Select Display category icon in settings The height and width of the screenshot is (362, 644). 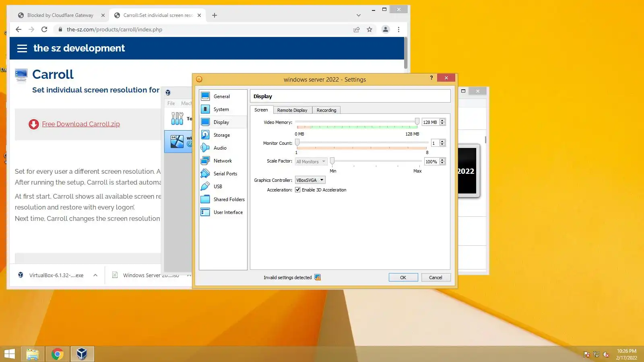(x=205, y=122)
